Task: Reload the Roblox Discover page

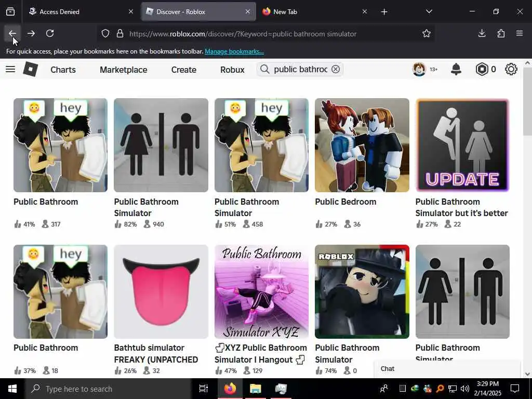Action: tap(50, 33)
